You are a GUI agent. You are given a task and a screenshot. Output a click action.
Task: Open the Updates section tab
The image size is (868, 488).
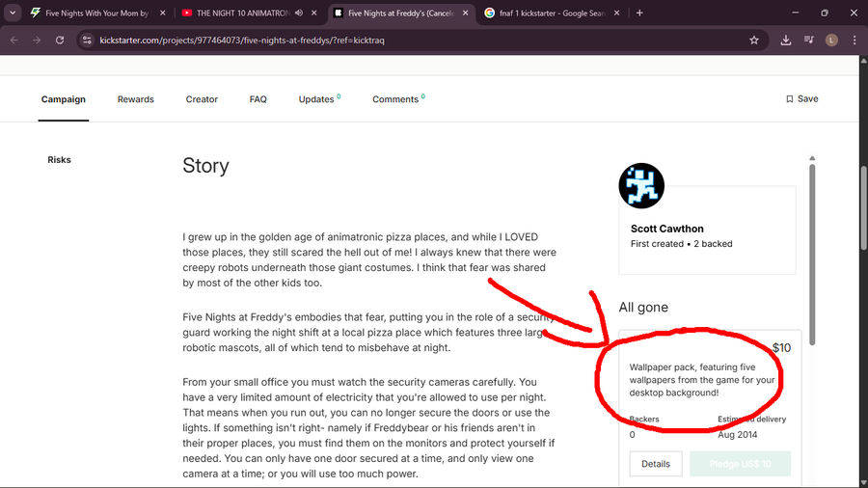click(319, 99)
